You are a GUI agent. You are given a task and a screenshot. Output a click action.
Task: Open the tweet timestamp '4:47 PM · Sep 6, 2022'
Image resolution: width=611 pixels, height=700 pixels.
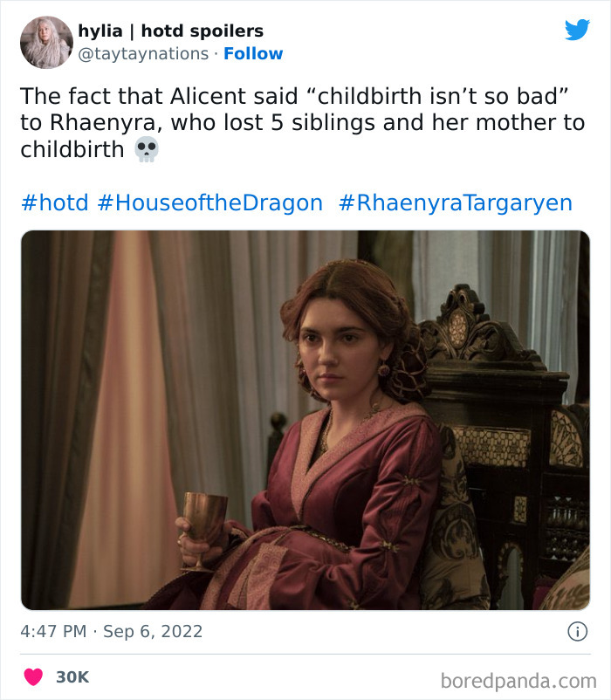112,631
